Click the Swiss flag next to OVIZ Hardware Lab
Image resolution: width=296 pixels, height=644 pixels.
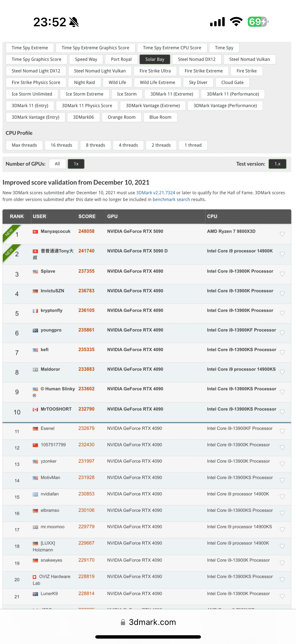[35, 577]
